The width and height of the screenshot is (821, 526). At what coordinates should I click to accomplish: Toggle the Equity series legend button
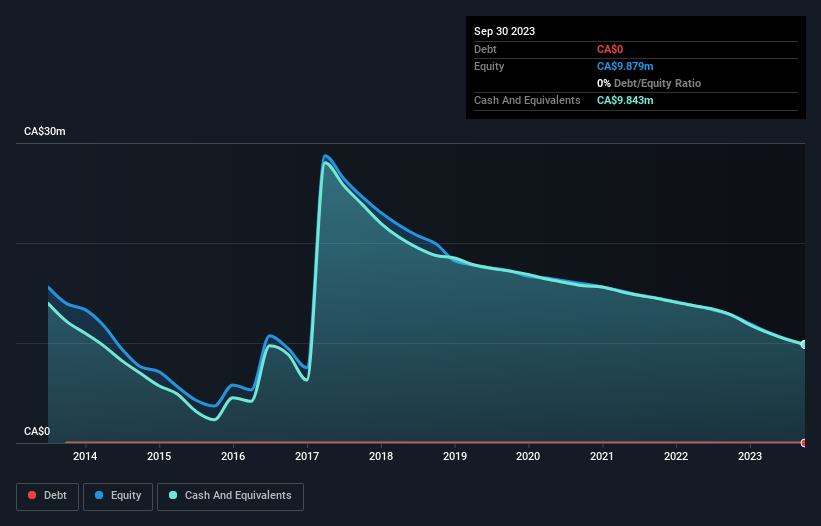118,496
